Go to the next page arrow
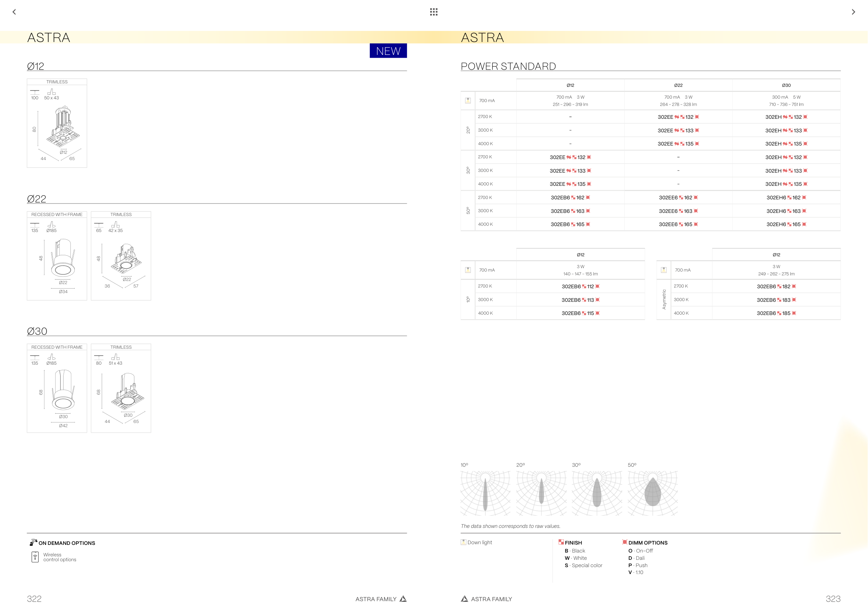This screenshot has width=868, height=614. click(853, 12)
